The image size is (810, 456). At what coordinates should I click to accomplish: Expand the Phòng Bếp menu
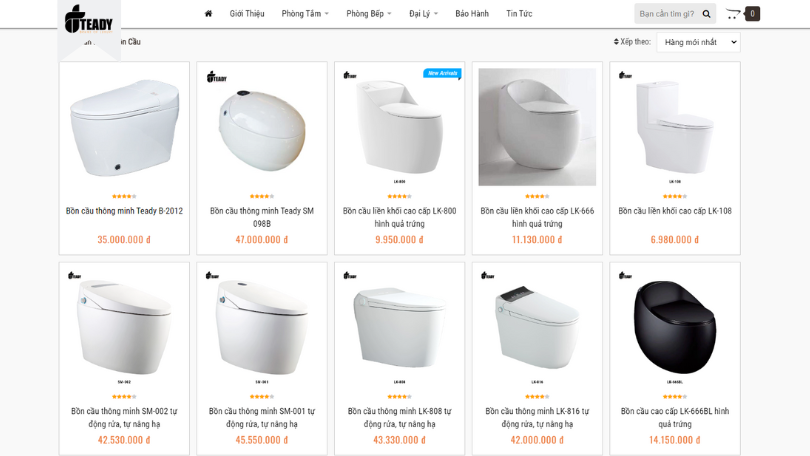(369, 14)
